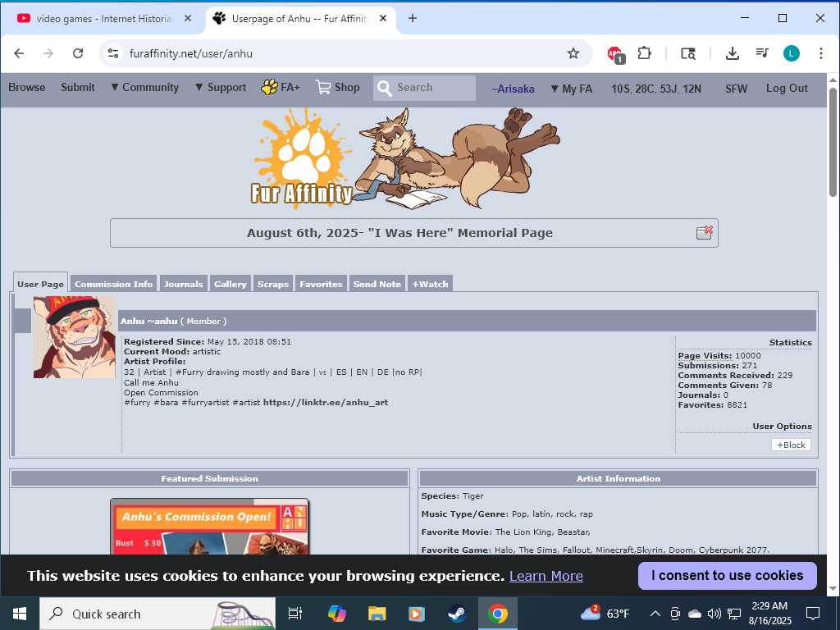Viewport: 840px width, 630px height.
Task: Open the Scraps tab
Action: click(272, 284)
